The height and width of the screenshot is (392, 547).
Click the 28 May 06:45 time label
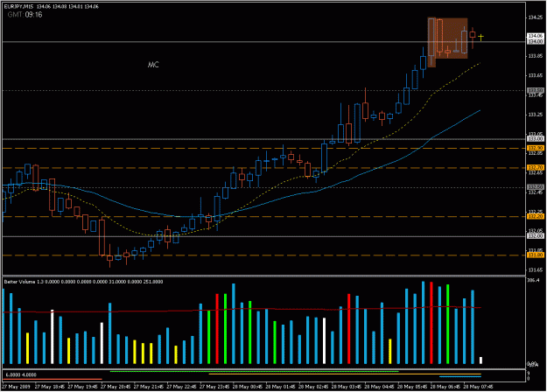tap(445, 387)
